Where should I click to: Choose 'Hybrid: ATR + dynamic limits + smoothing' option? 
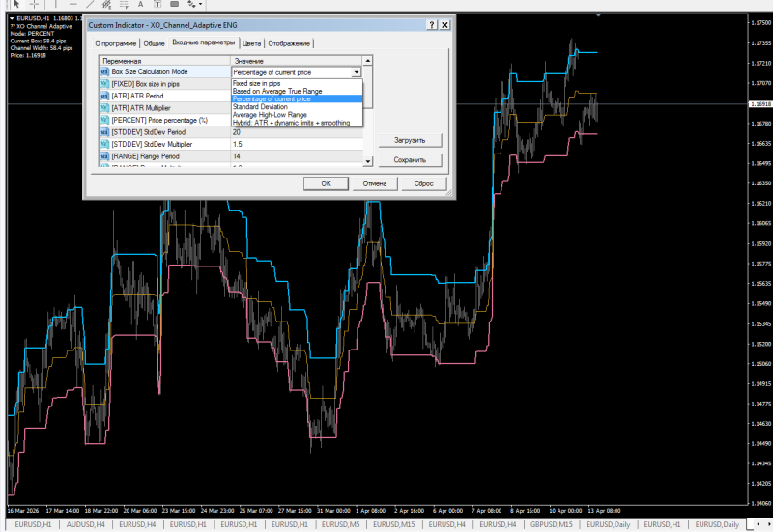tap(298, 123)
